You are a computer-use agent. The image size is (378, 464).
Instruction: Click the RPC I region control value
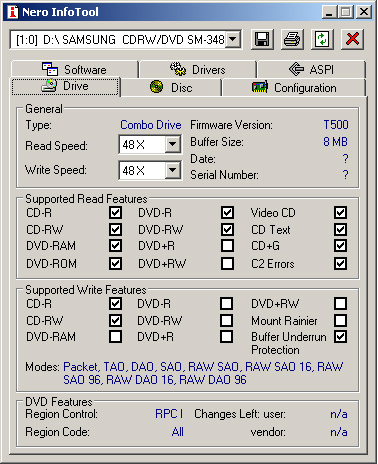pos(169,414)
